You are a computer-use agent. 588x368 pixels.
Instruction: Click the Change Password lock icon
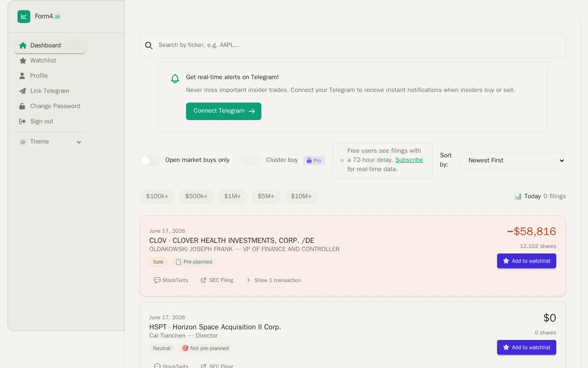pyautogui.click(x=22, y=106)
